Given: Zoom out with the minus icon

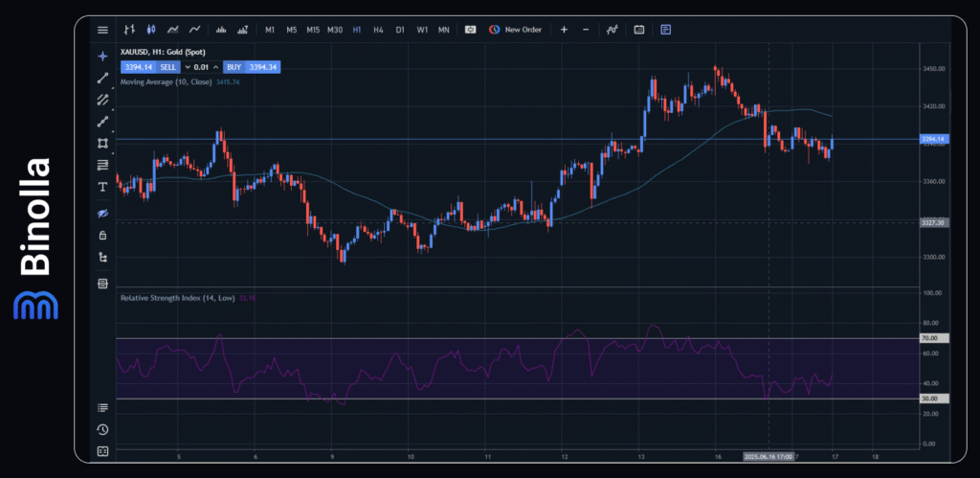Looking at the screenshot, I should click(585, 30).
